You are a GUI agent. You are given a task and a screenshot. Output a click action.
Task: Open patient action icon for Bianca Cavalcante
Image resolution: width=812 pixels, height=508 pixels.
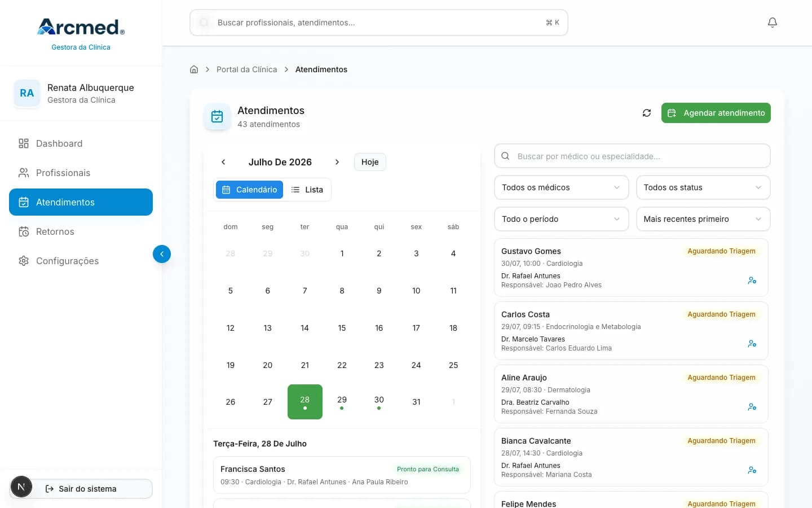point(752,470)
